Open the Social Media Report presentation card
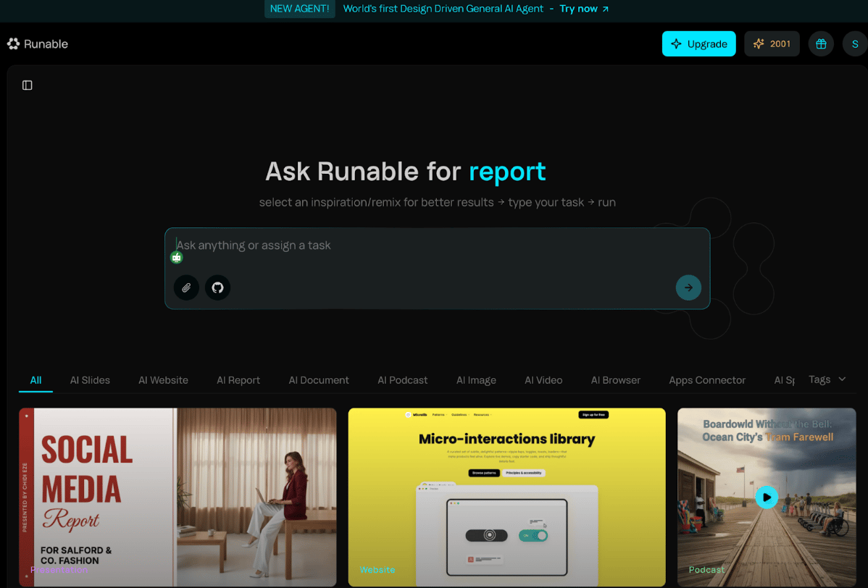Viewport: 868px width, 588px height. pos(178,497)
